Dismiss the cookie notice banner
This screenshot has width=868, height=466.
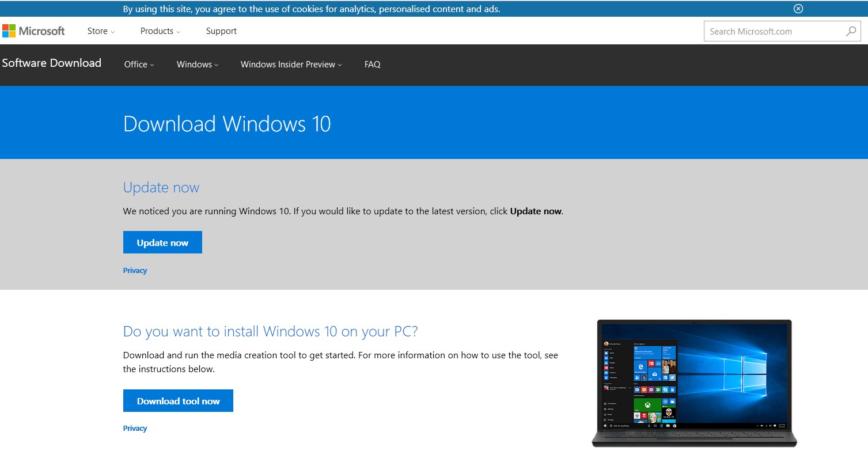pyautogui.click(x=798, y=9)
